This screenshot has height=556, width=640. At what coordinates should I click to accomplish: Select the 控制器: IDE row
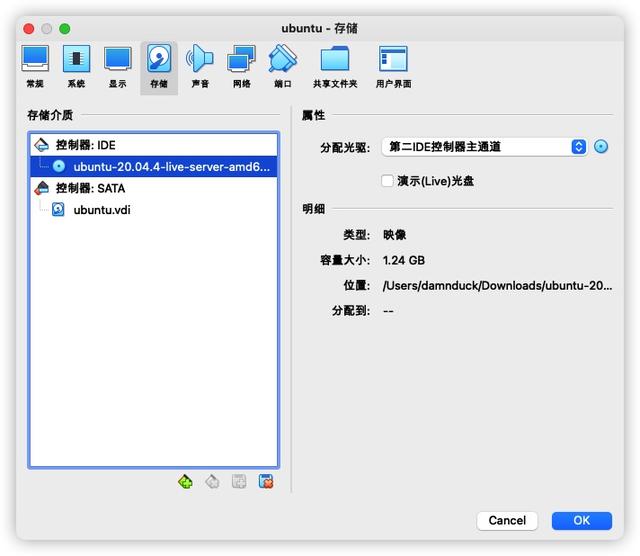154,145
